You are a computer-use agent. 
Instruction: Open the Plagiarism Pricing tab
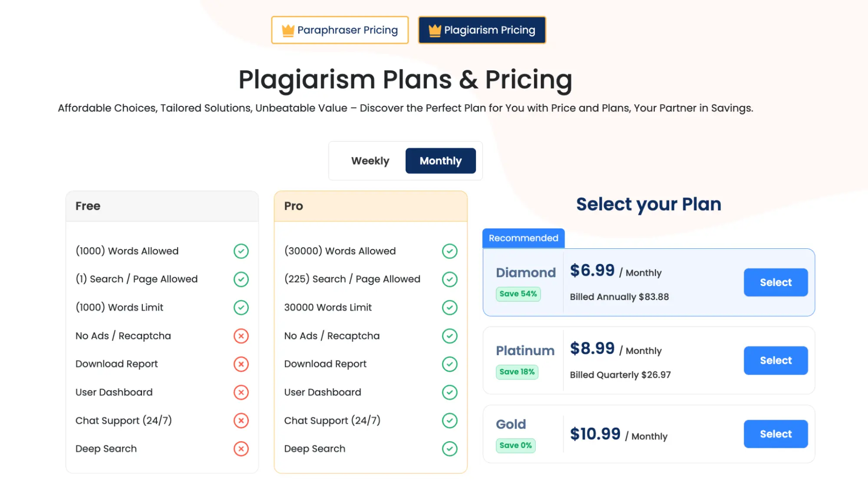[482, 30]
